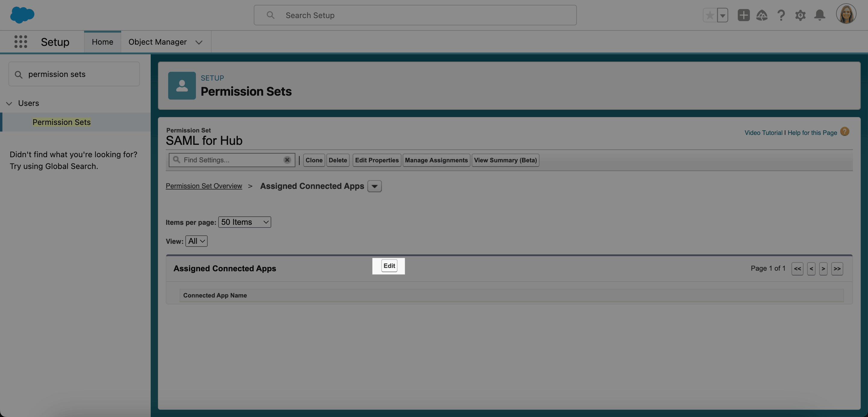Click the Search Setup field
The height and width of the screenshot is (417, 868).
click(x=415, y=15)
